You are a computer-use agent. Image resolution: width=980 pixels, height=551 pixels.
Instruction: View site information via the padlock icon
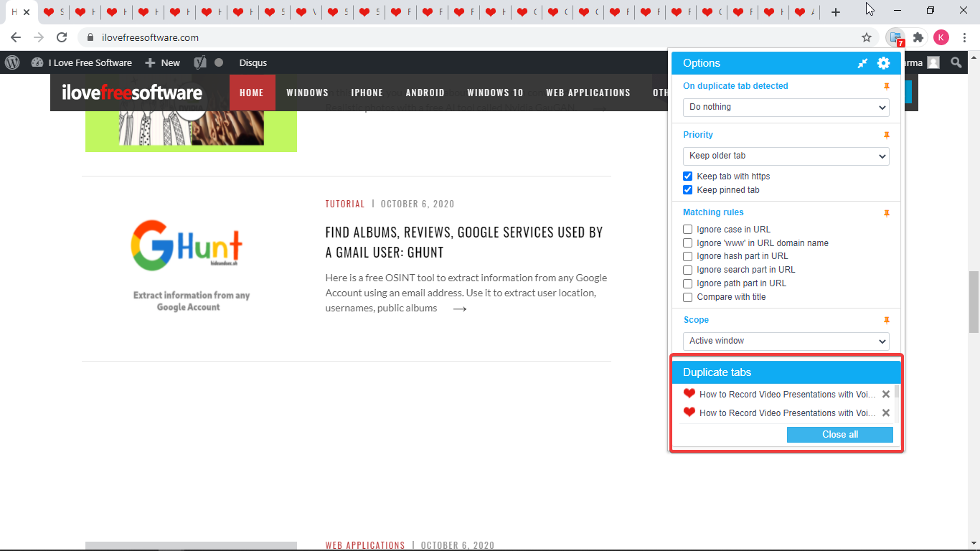click(x=90, y=37)
